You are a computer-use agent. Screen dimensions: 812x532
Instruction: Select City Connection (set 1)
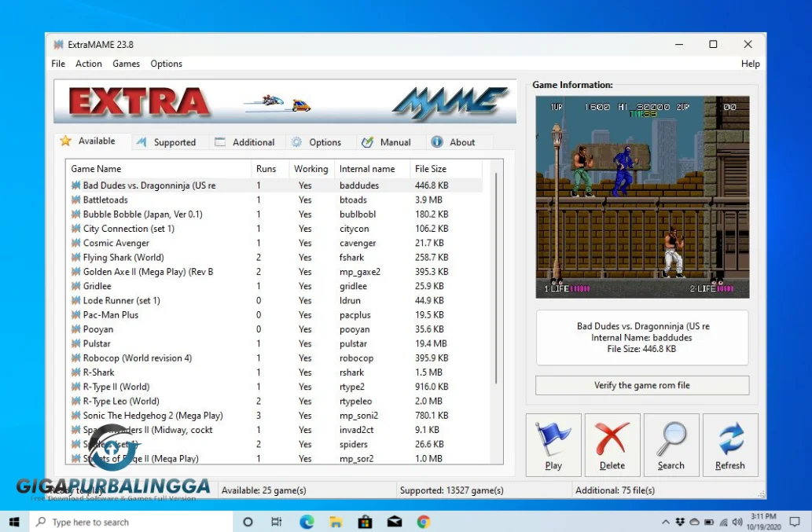(x=276, y=228)
